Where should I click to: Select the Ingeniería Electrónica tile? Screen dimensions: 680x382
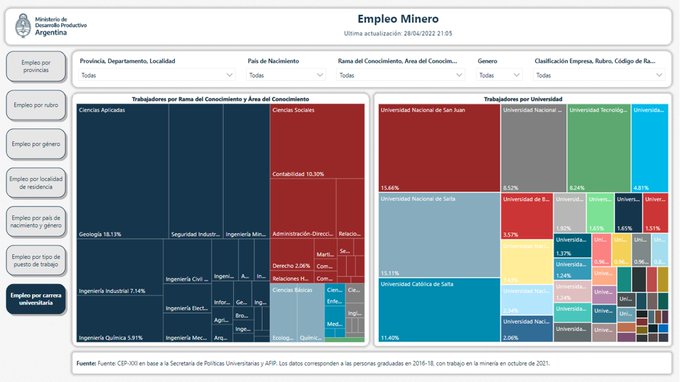coord(187,298)
